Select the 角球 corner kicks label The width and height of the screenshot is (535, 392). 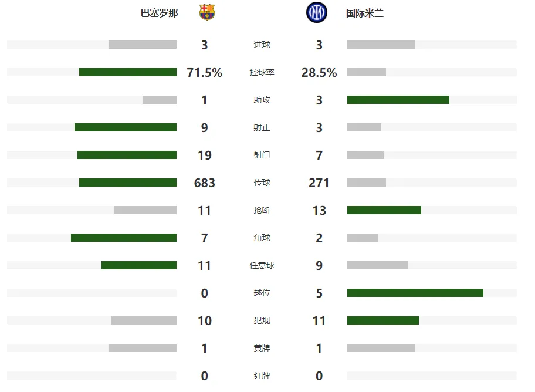(x=262, y=238)
